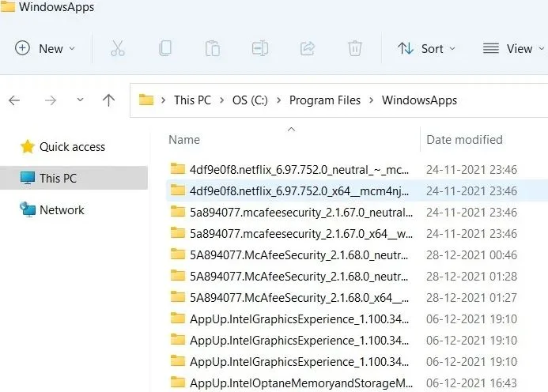Open the View layout dropdown

pos(513,48)
